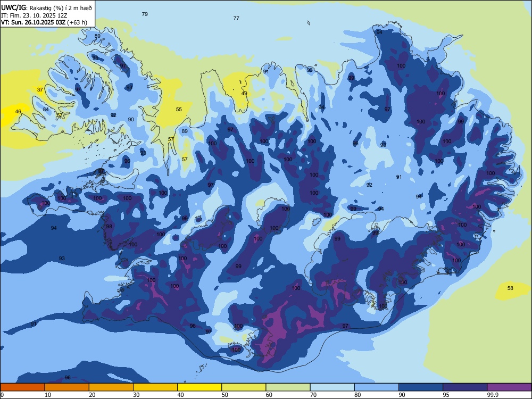Screen dimensions: 532x399
Task: Click the humidity value 37 in the Westfjords
Action: point(40,89)
